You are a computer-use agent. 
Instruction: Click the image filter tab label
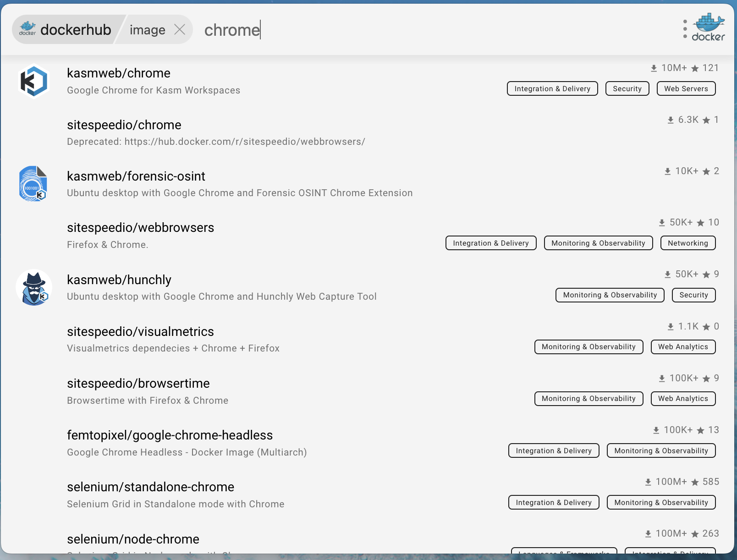(x=148, y=30)
